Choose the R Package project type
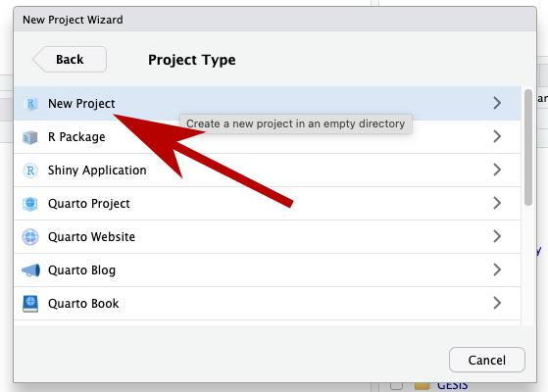 (x=76, y=137)
